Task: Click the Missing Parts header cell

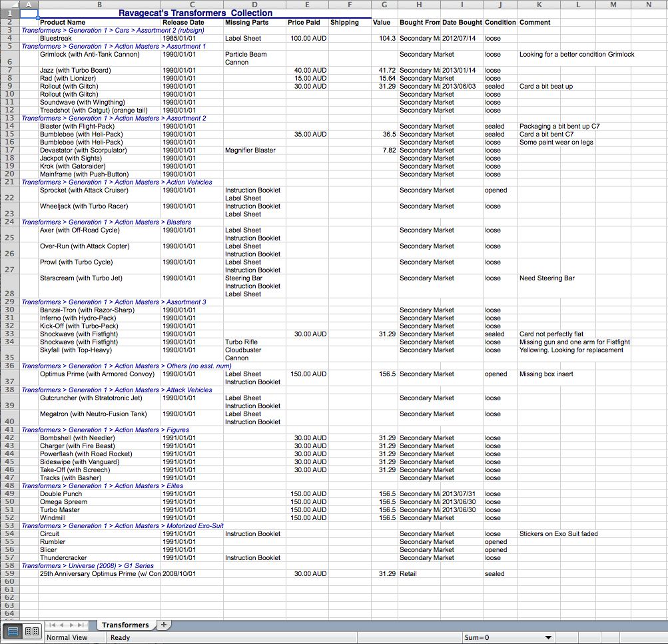Action: point(255,22)
